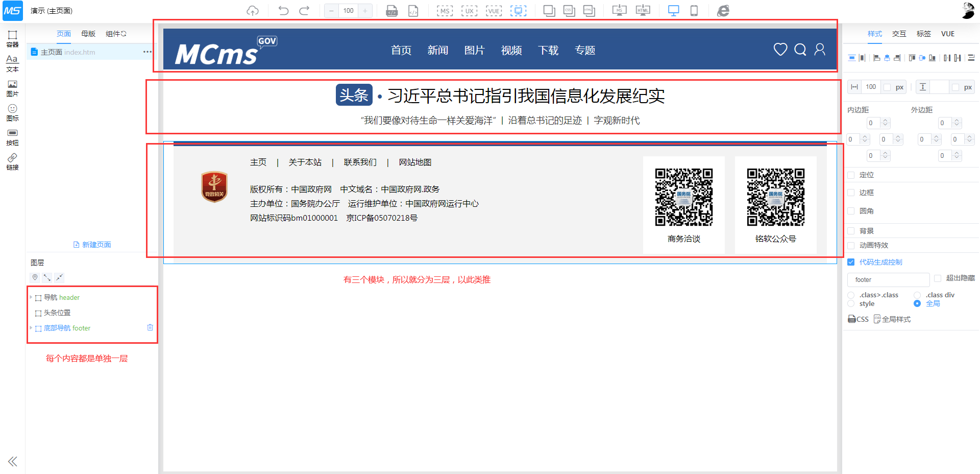Collapse the left sidebar with double chevron
980x474 pixels.
(x=12, y=462)
